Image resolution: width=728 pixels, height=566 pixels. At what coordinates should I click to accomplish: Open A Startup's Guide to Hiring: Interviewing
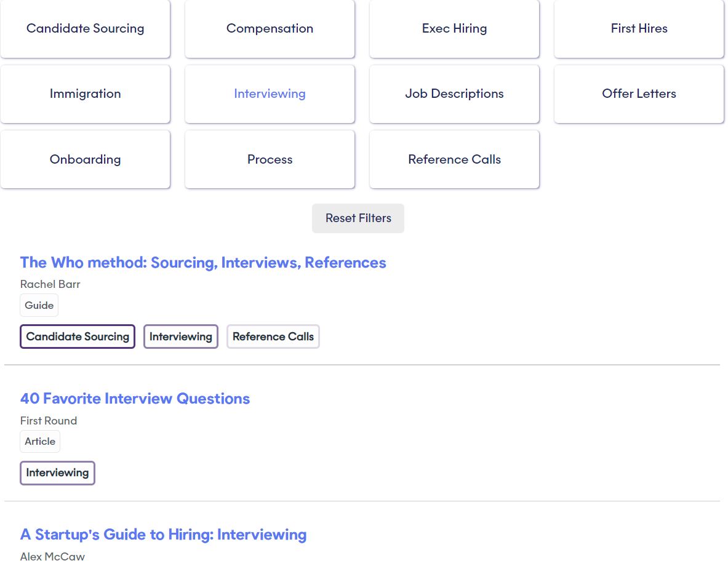click(163, 535)
